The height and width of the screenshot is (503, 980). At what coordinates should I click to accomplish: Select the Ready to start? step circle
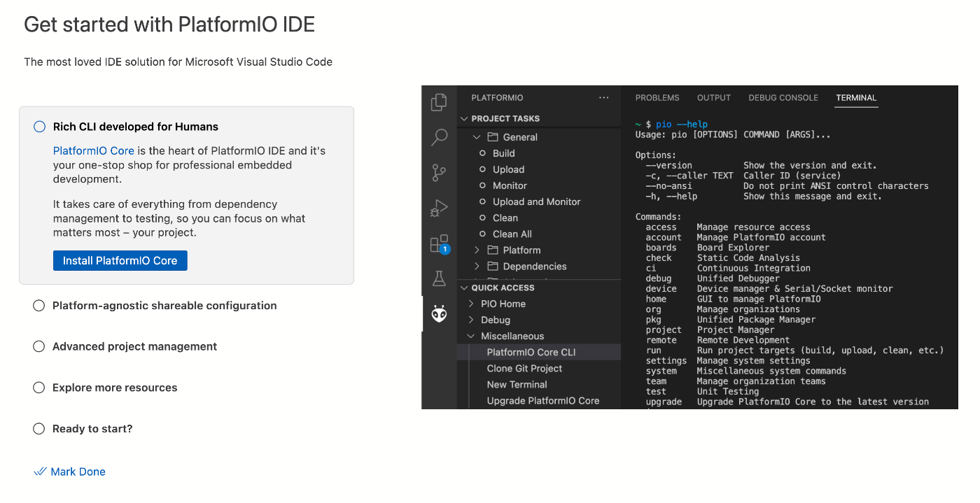(x=39, y=429)
